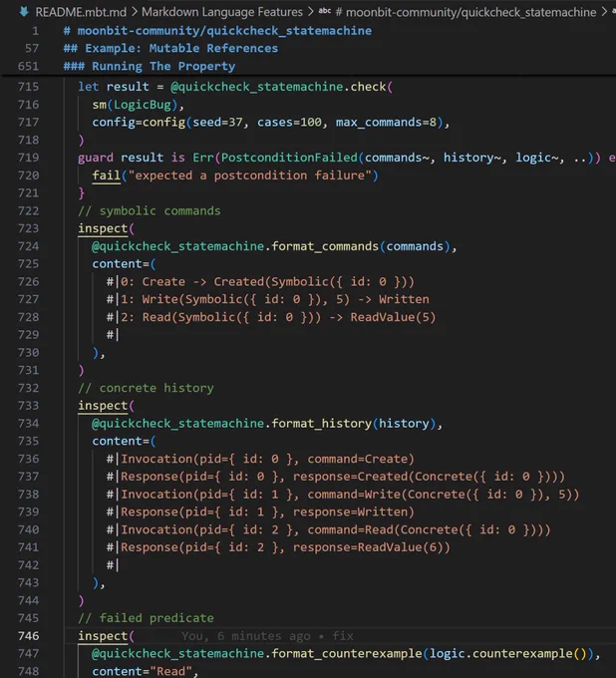The height and width of the screenshot is (678, 616).
Task: Click comment '// concrete history'
Action: pyautogui.click(x=146, y=388)
